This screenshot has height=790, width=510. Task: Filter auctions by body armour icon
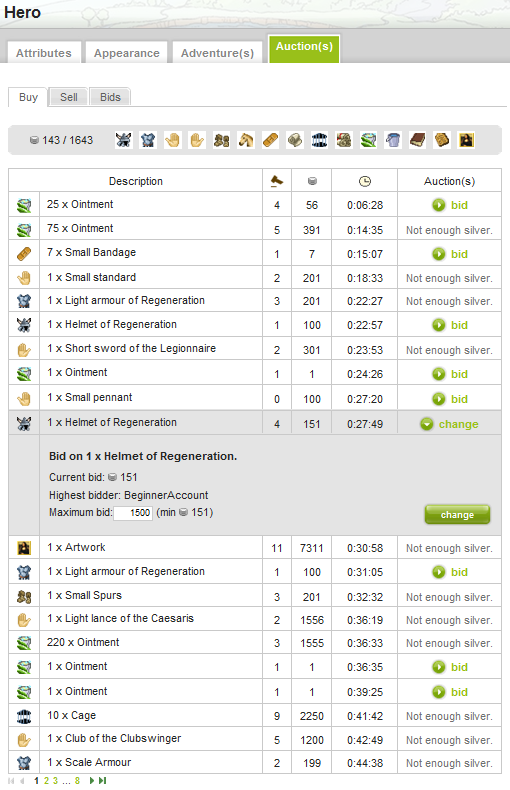(x=148, y=140)
